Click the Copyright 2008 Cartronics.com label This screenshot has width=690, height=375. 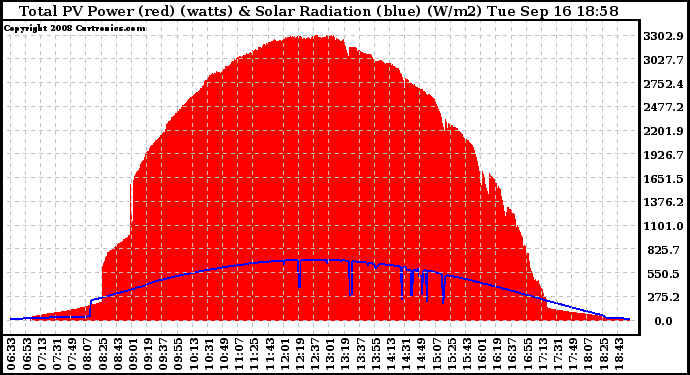74,28
